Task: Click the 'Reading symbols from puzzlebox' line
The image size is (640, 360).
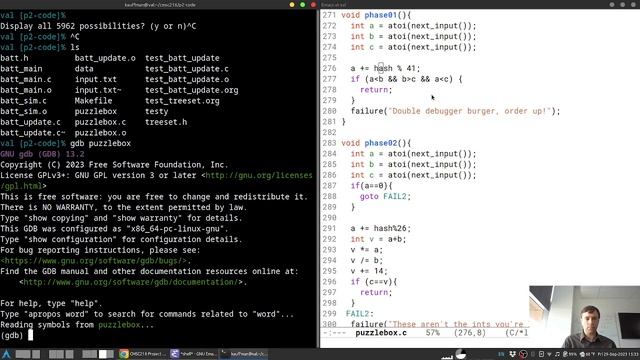Action: pos(77,325)
